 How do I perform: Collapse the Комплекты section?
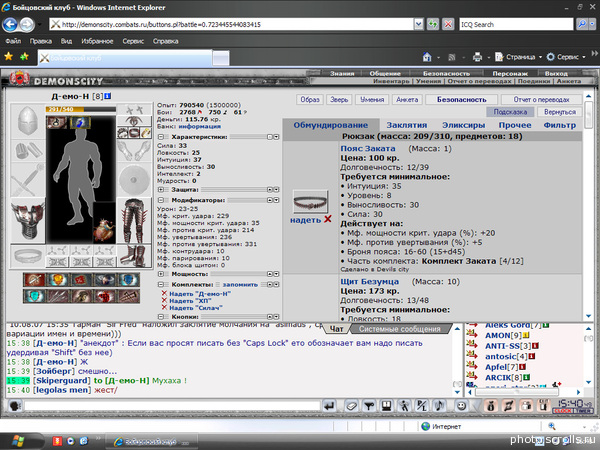point(161,284)
